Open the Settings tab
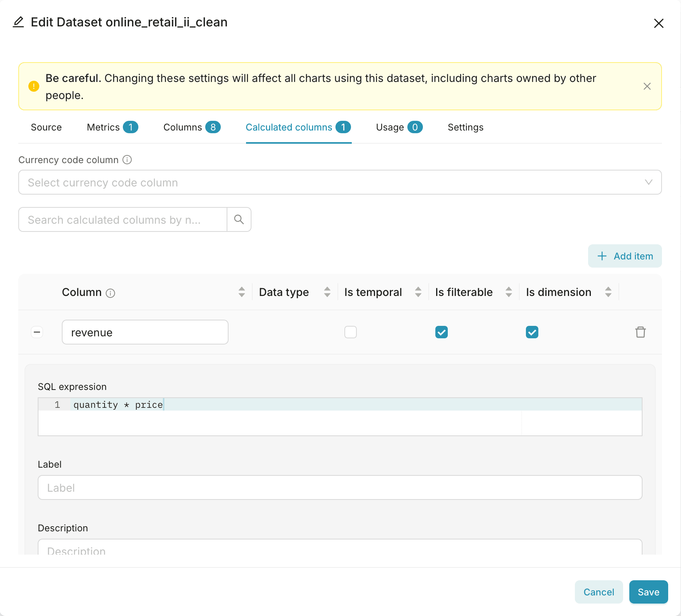The height and width of the screenshot is (616, 681). point(466,127)
